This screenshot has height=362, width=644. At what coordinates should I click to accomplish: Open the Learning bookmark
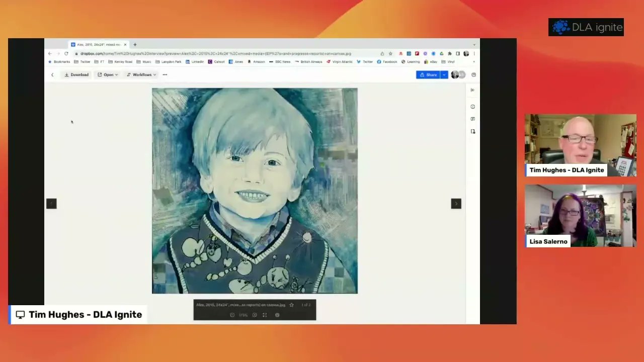(x=411, y=62)
